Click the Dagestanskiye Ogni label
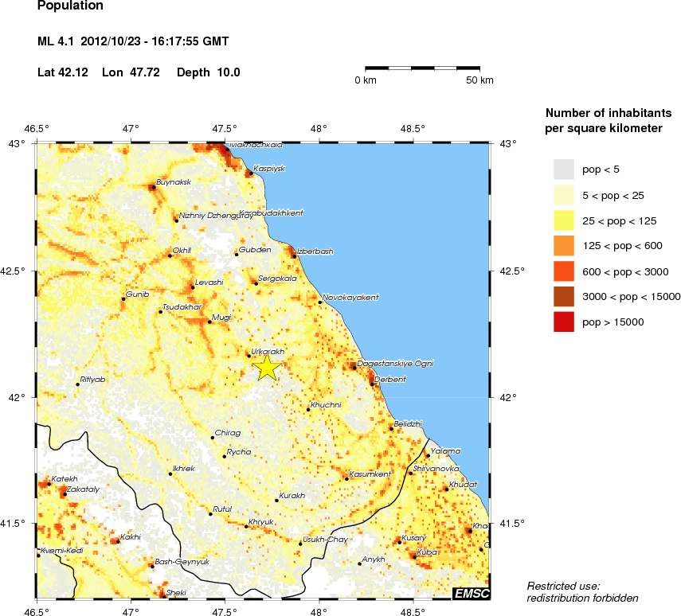This screenshot has height=616, width=681. [x=395, y=364]
